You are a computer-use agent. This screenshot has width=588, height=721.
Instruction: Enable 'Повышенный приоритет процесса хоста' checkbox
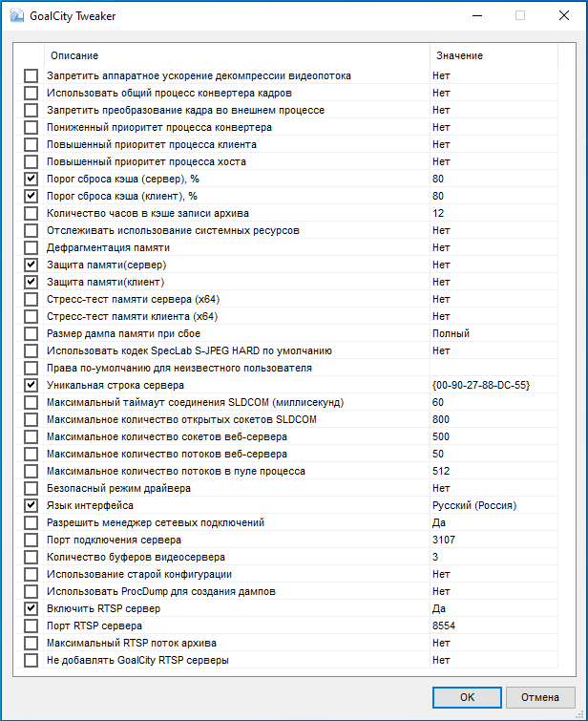click(31, 161)
